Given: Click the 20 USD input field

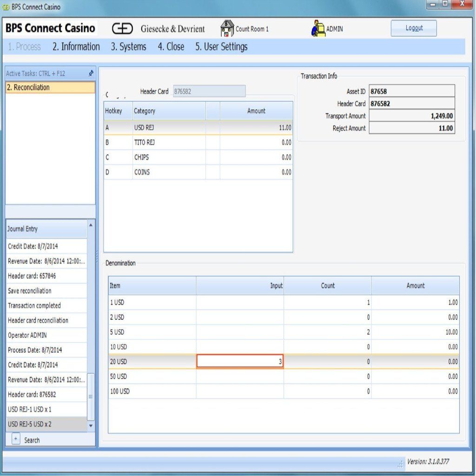Looking at the screenshot, I should point(240,361).
